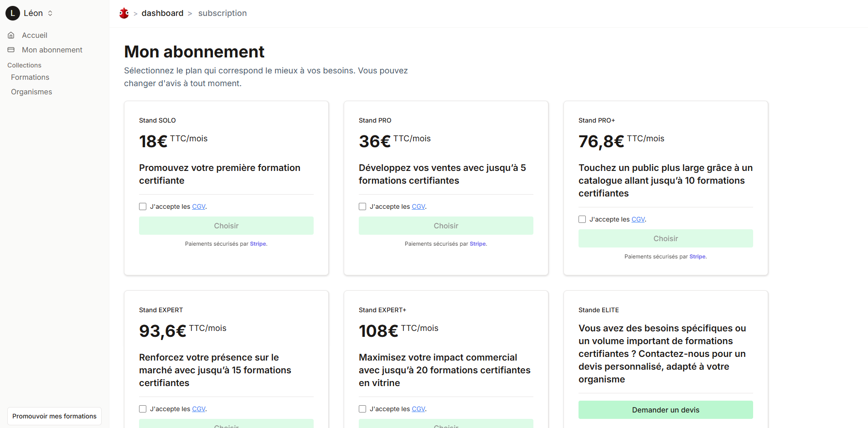Image resolution: width=868 pixels, height=428 pixels.
Task: Open Formations in the Collections menu
Action: 30,77
